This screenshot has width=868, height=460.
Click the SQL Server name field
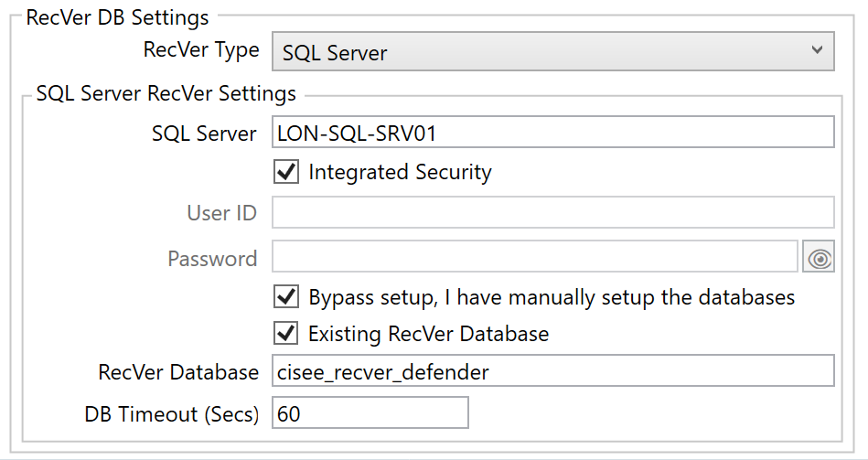point(552,133)
